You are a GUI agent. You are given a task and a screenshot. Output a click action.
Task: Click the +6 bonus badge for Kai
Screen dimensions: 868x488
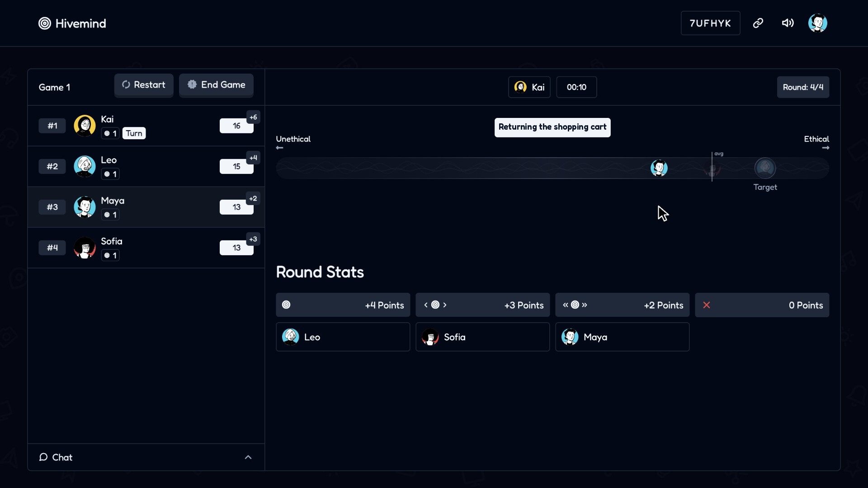tap(253, 117)
